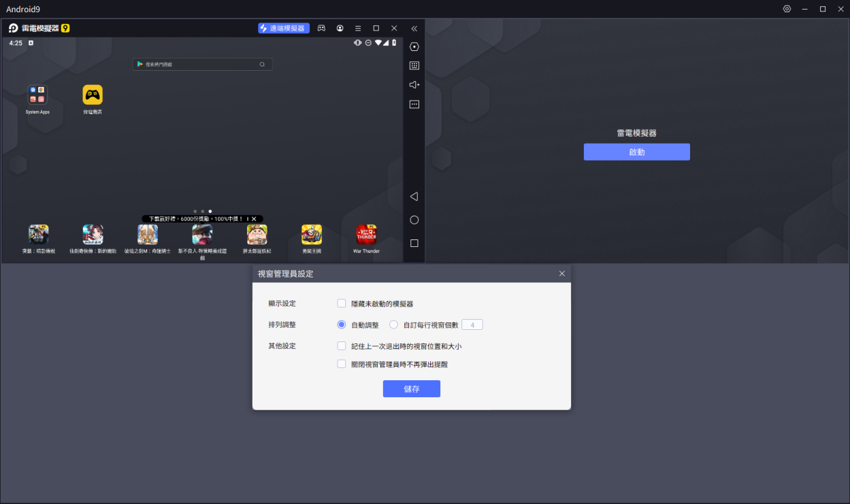Open the user account icon in the emulator title bar

click(340, 29)
